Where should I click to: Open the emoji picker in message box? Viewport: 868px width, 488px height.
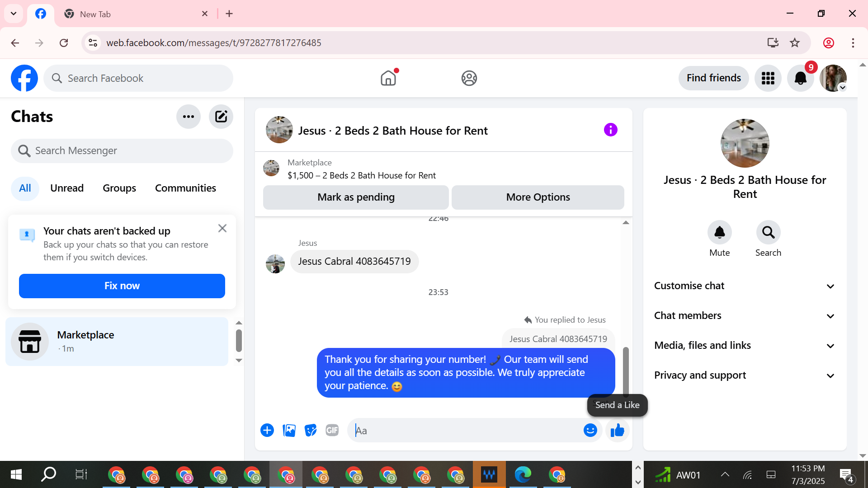[590, 431]
